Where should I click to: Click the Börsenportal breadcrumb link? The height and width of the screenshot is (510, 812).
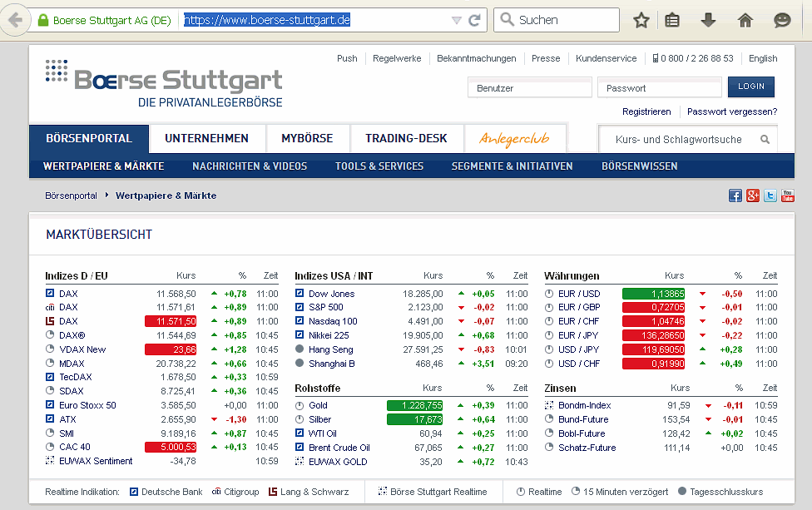point(71,196)
